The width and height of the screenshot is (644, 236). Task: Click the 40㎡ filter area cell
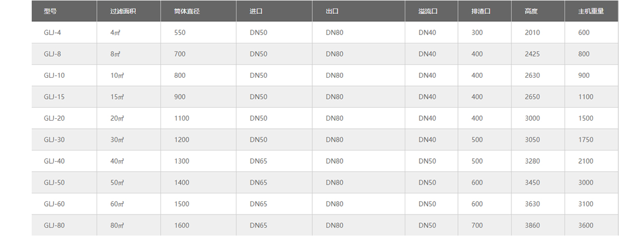click(117, 161)
